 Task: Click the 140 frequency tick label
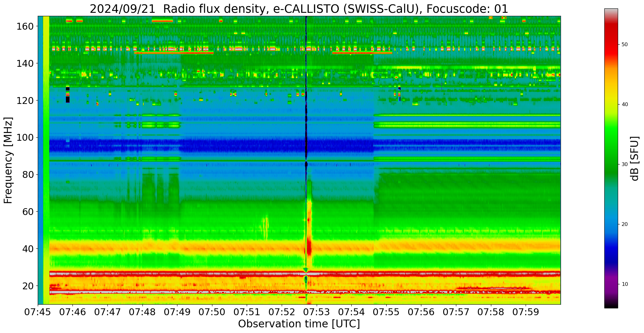point(25,63)
